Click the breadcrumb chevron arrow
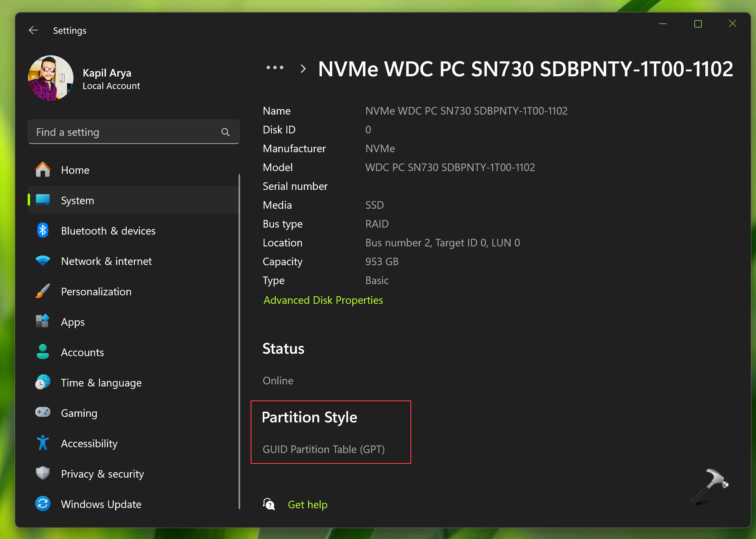The image size is (756, 539). click(303, 69)
